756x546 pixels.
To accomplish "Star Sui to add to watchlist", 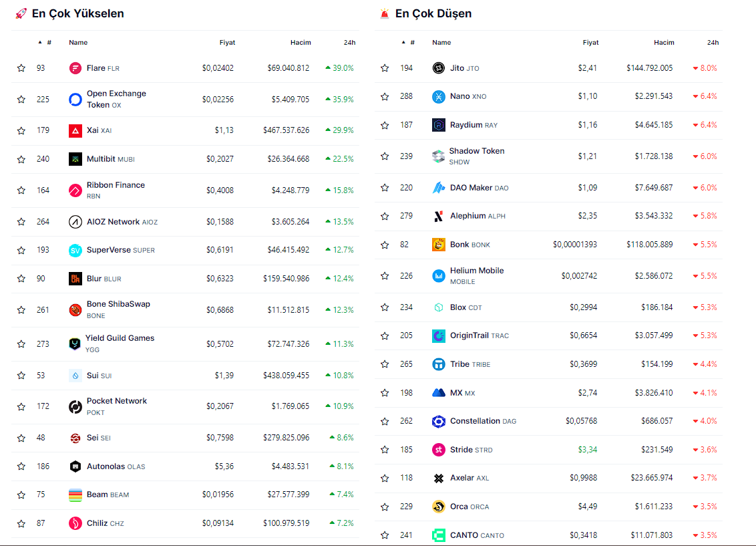I will click(21, 376).
